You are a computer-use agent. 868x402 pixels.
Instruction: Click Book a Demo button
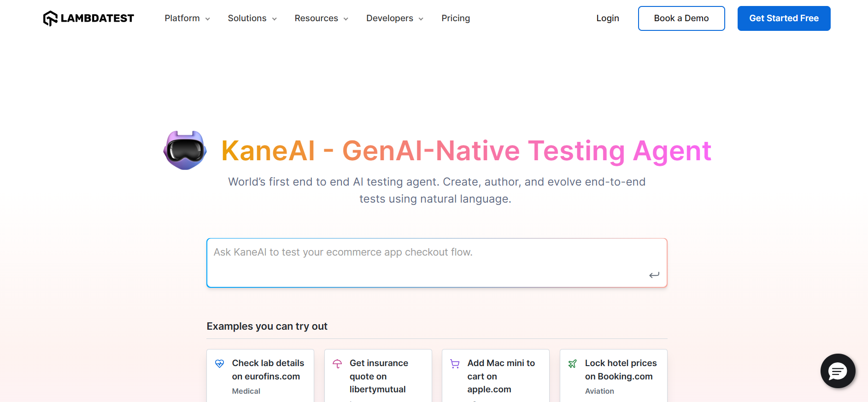coord(681,18)
